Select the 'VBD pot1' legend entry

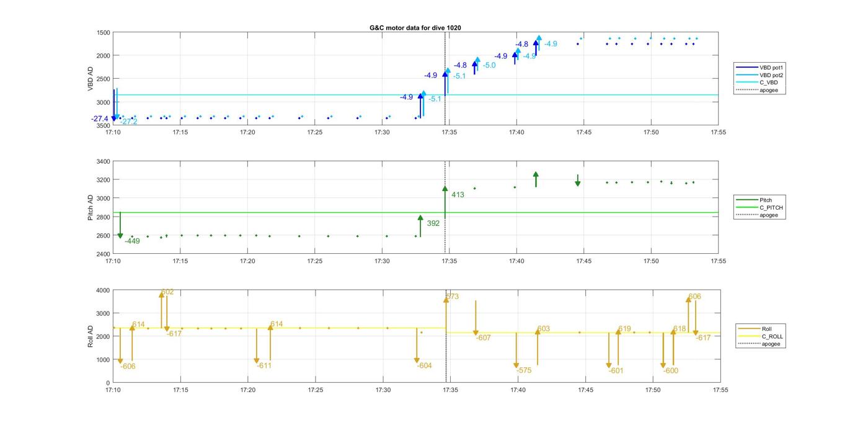tap(771, 67)
